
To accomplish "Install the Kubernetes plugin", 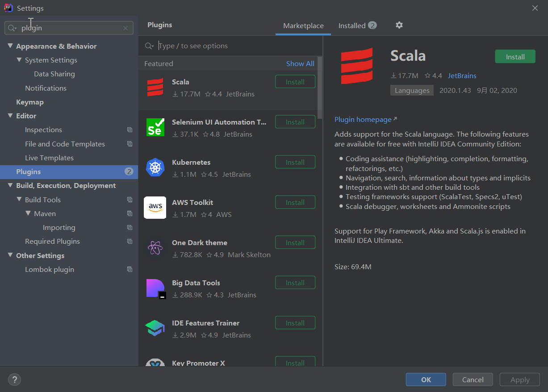I will (295, 162).
